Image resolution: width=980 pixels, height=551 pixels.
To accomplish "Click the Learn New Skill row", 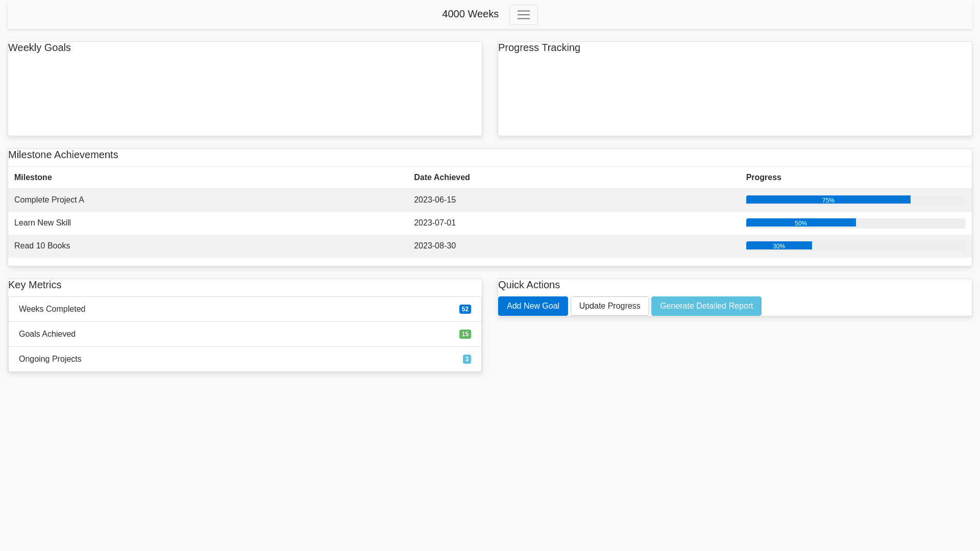I will (x=42, y=223).
